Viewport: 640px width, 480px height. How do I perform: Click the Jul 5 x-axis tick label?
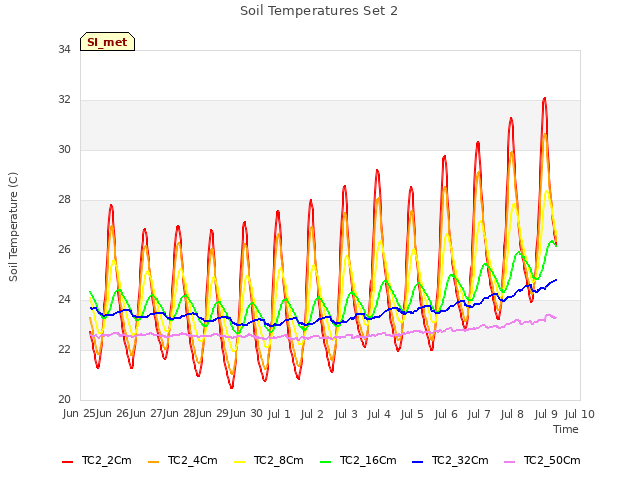click(x=412, y=414)
